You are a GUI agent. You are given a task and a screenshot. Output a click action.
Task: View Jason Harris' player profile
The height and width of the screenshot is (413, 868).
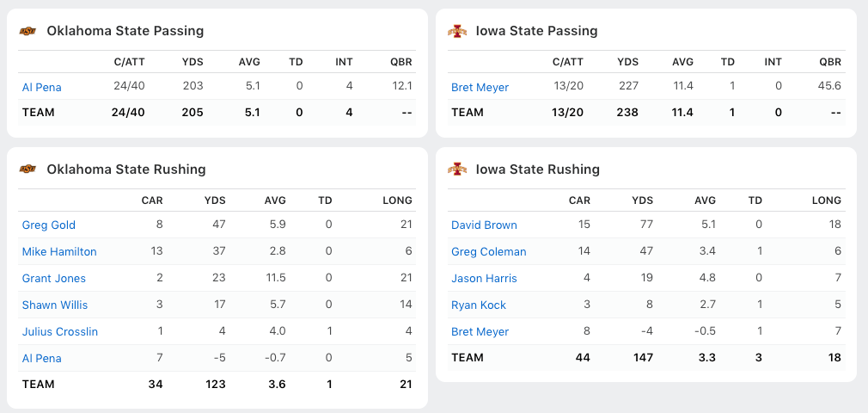click(x=484, y=279)
